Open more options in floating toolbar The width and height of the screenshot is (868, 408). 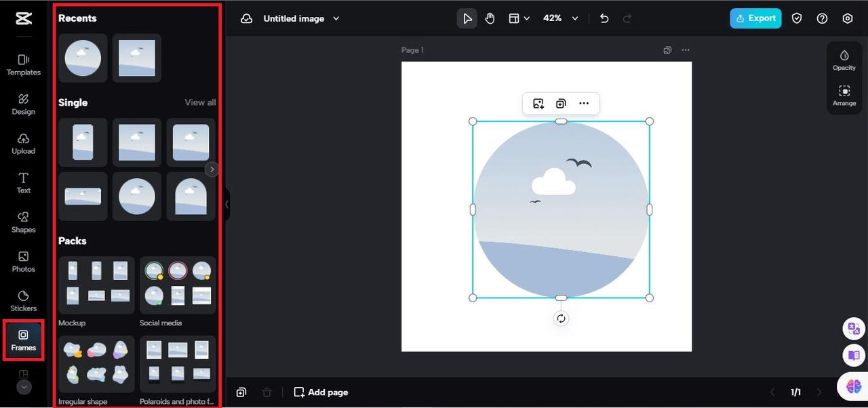(x=584, y=104)
